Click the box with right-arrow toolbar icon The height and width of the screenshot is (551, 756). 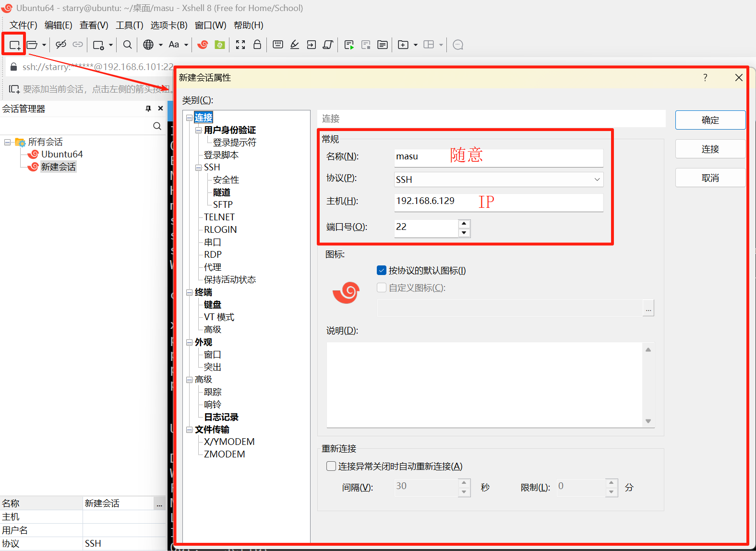[312, 45]
